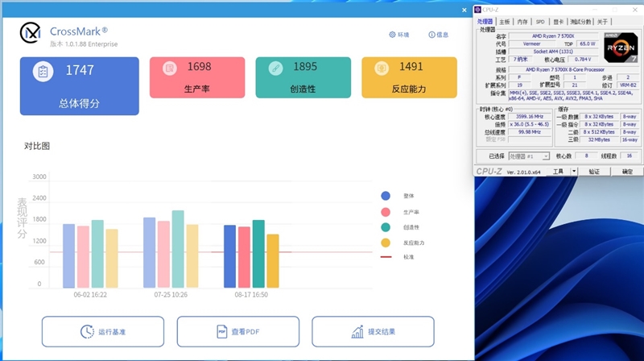Switch to the 主板 tab in CPU-Z

[x=505, y=22]
